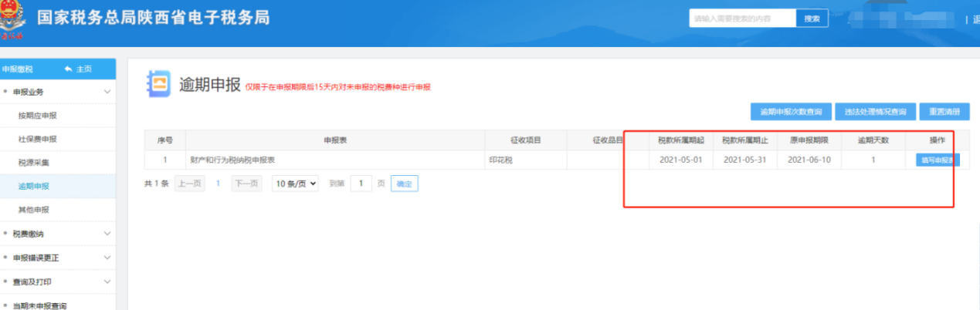
Task: Open the 10条/页 page size dropdown
Action: tap(295, 184)
